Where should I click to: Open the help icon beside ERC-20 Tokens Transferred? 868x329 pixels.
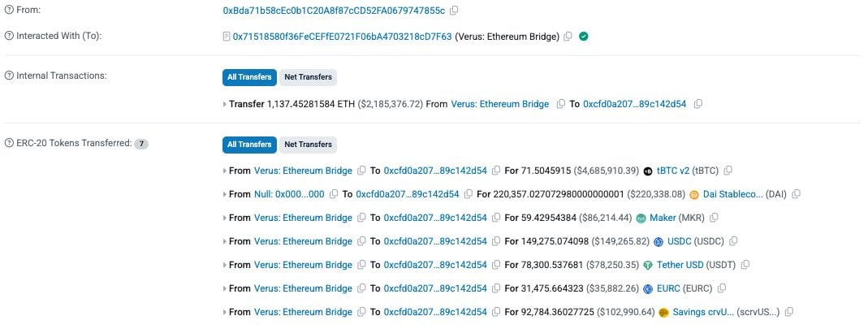click(x=9, y=144)
